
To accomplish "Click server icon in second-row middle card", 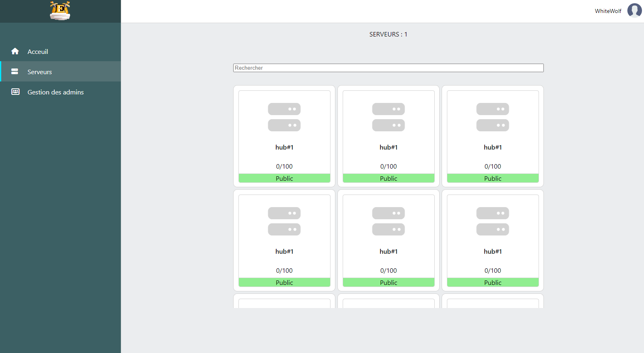I will pyautogui.click(x=389, y=221).
